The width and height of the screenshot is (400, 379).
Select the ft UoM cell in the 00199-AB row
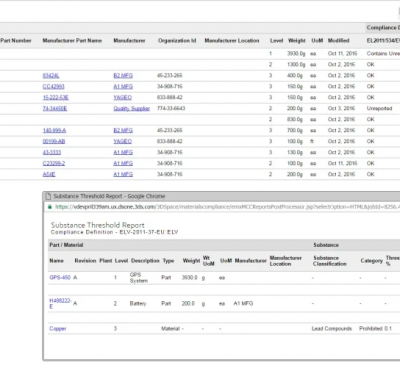point(312,141)
